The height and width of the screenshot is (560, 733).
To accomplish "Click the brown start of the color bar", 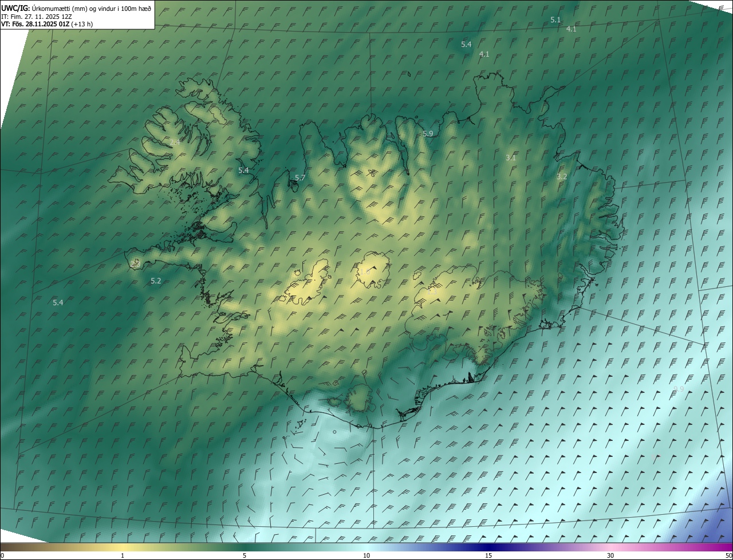I will 11,547.
